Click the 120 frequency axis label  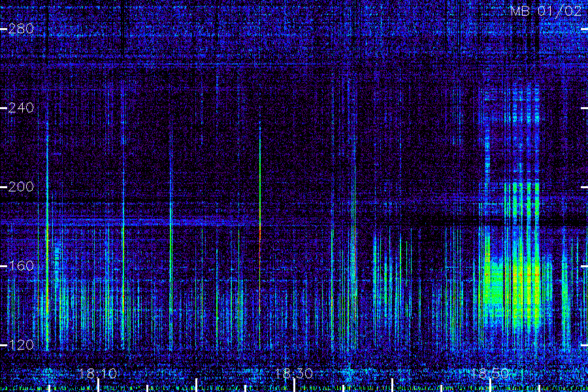point(21,345)
